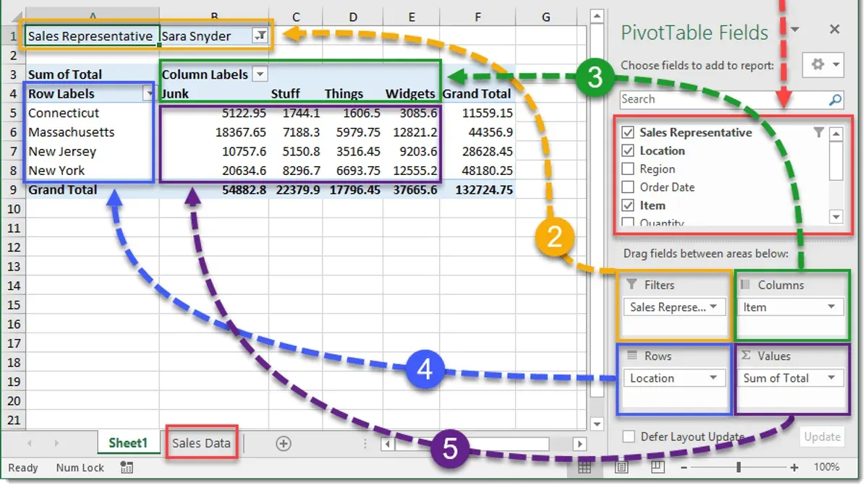This screenshot has width=868, height=488.
Task: Click worksheet vertical scroll up arrow
Action: tap(597, 15)
